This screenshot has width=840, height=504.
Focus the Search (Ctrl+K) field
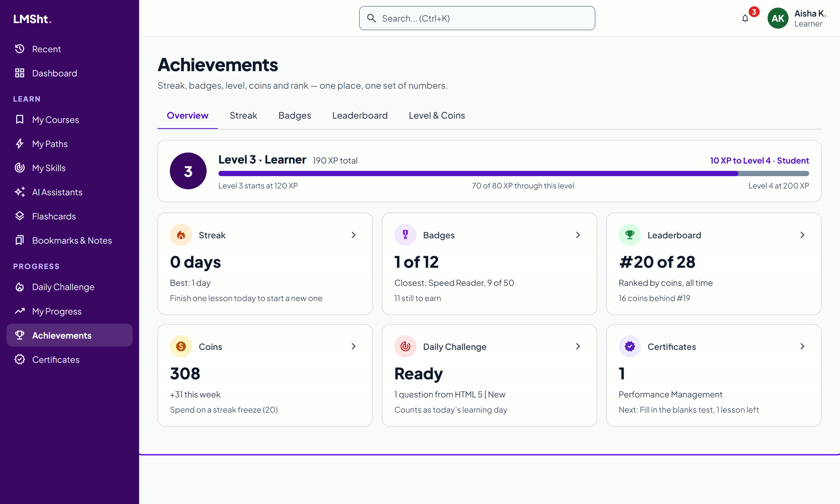tap(477, 18)
